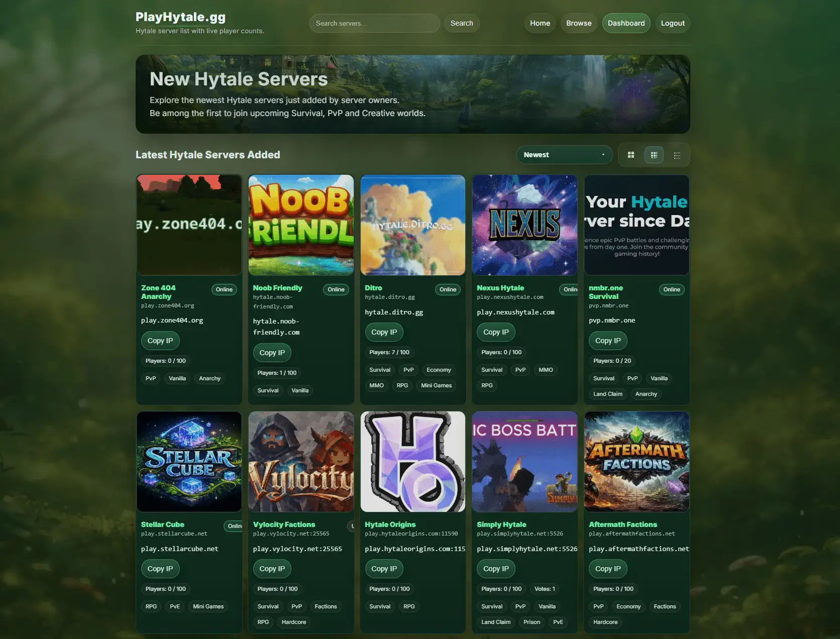Image resolution: width=840 pixels, height=639 pixels.
Task: Copy IP for Stellar Cube
Action: (x=160, y=569)
